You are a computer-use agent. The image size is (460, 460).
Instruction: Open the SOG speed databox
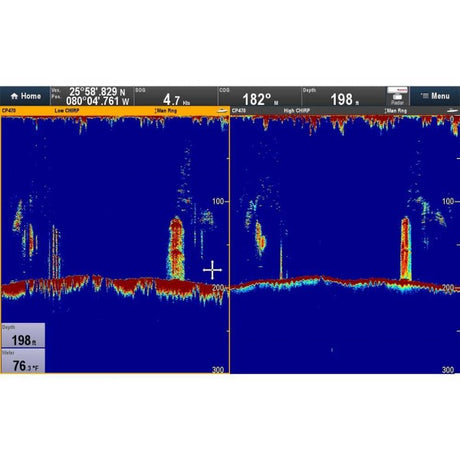(176, 96)
